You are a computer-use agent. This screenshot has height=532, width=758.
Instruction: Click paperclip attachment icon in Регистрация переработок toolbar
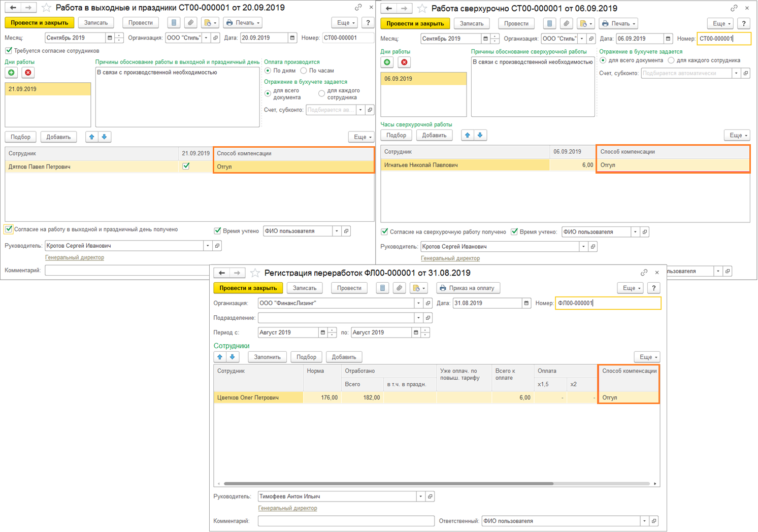point(400,288)
